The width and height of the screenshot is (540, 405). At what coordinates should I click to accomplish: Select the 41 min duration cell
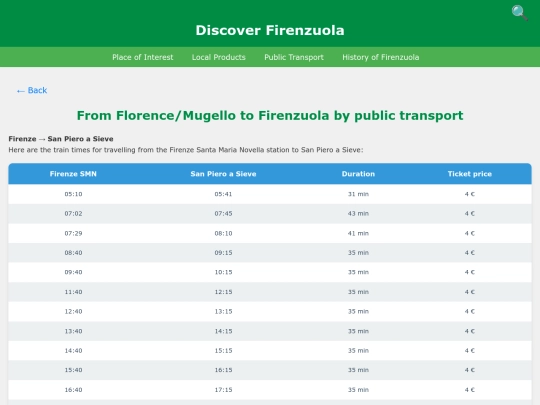[358, 233]
